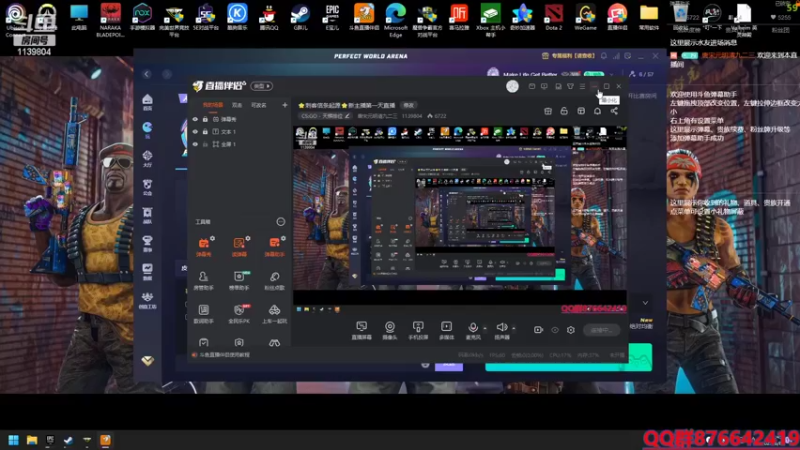This screenshot has width=800, height=450.
Task: Toggle the lock on the 弹幕秀 source
Action: pos(205,119)
